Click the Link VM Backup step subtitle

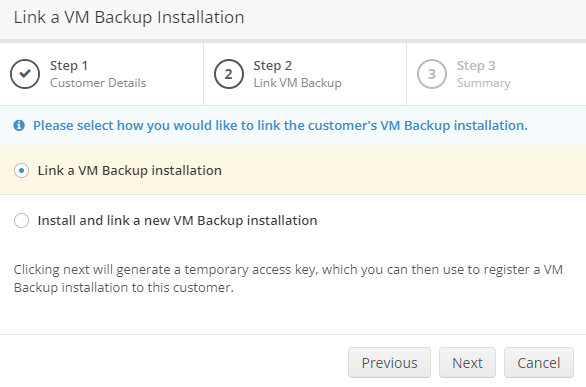coord(297,83)
